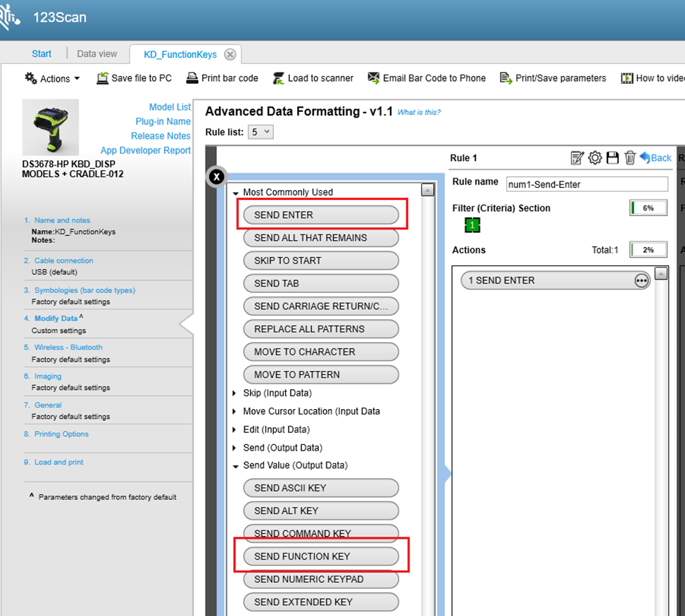Open the Actions dropdown menu
Viewport: 685px width, 616px height.
coord(51,78)
